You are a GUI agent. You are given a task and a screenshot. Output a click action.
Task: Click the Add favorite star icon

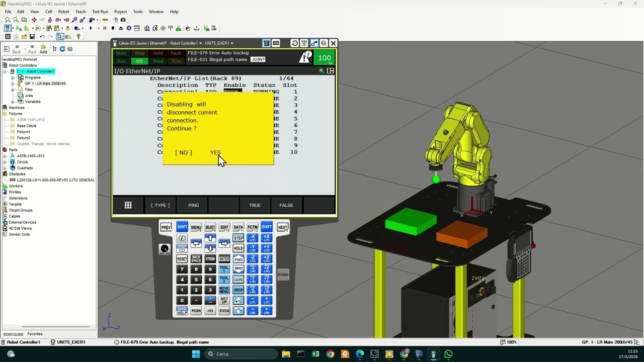click(x=43, y=49)
